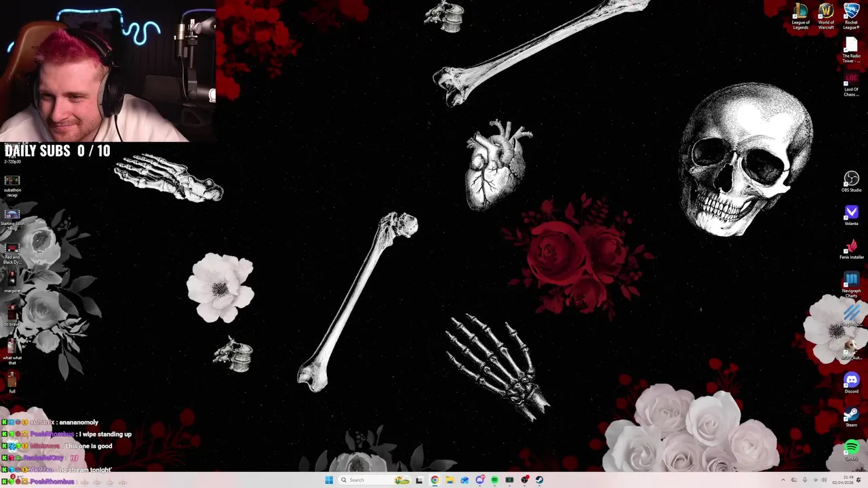Select the file named full on desktop
The height and width of the screenshot is (488, 868).
click(x=12, y=383)
